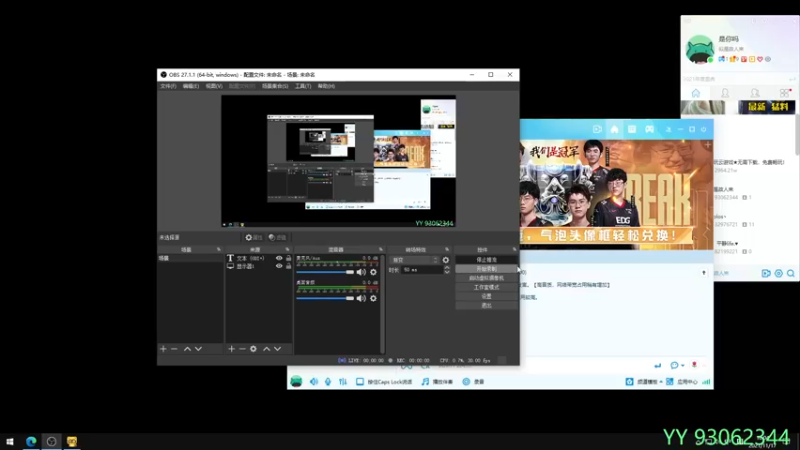Click speaker icon in YY bottom bar
This screenshot has height=450, width=800.
314,382
